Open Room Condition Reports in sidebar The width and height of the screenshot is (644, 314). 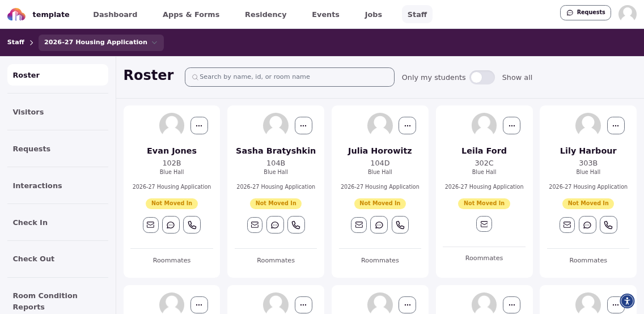click(x=58, y=302)
